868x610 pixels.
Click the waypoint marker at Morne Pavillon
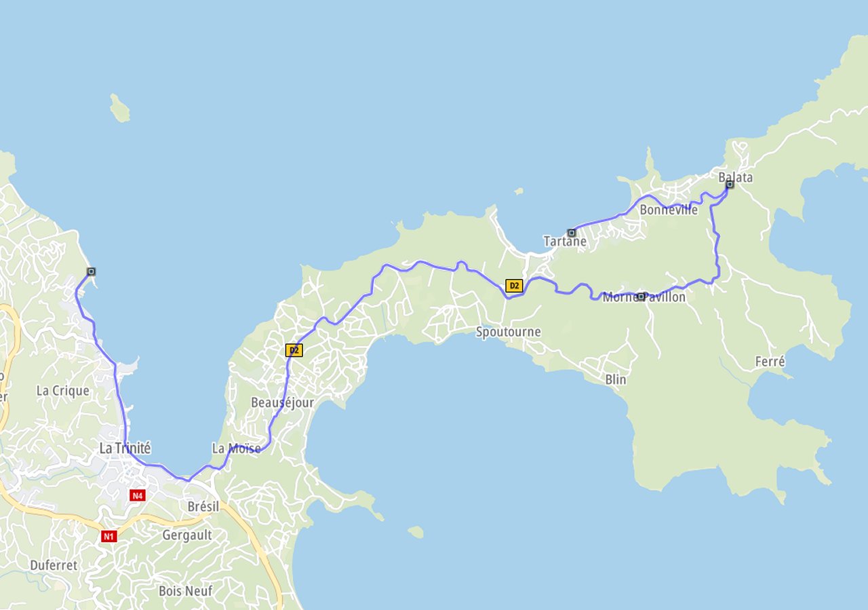click(640, 297)
